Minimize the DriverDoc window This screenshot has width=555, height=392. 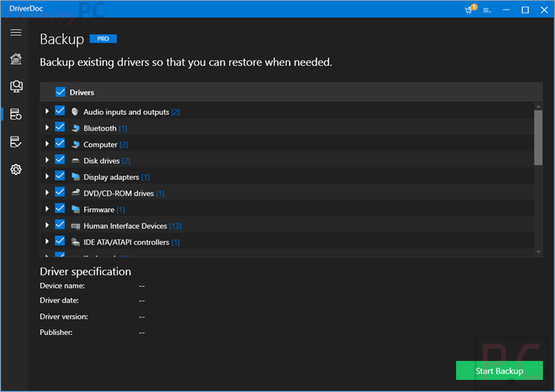[x=506, y=10]
